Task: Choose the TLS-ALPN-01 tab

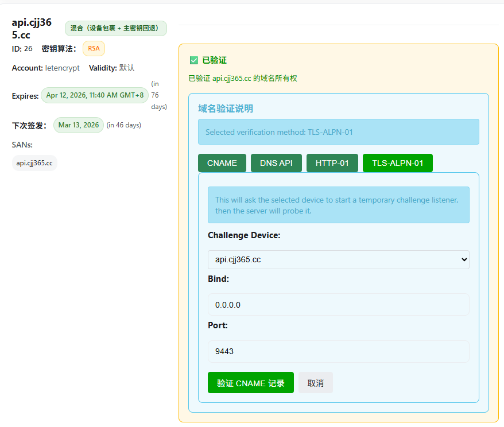Action: point(397,163)
